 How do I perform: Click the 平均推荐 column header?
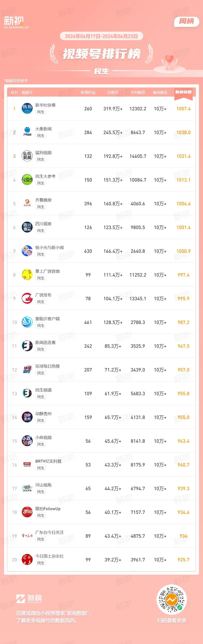(x=138, y=93)
